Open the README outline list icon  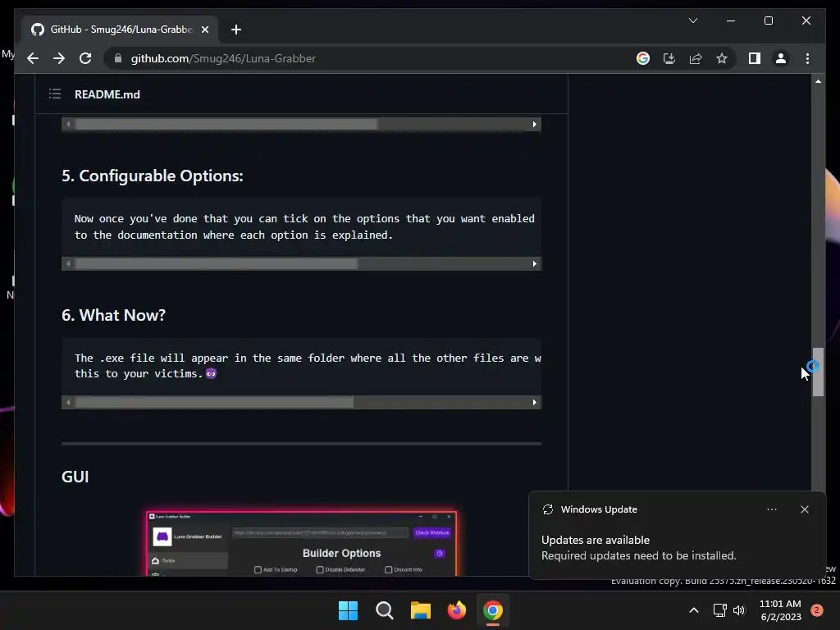coord(55,94)
